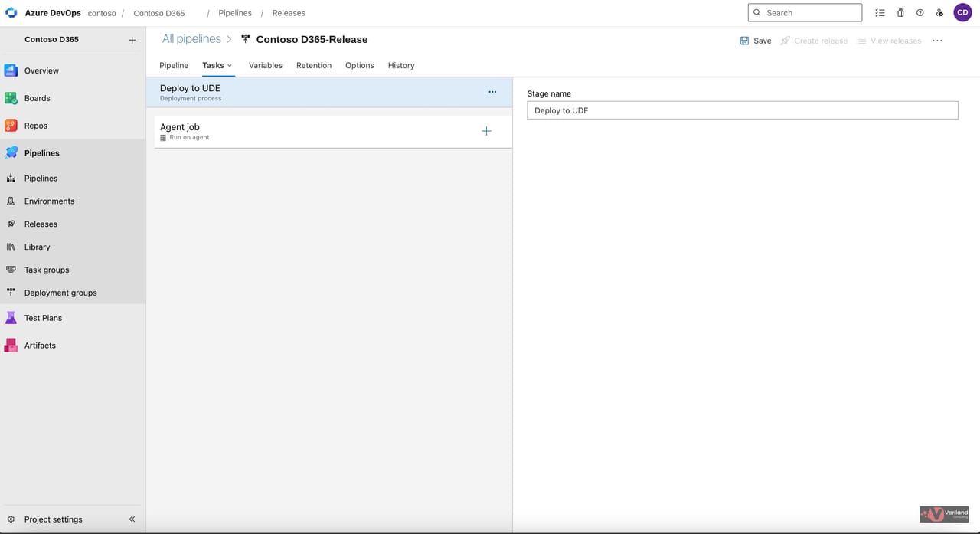Select the Tasks tab label
Screen dimensions: 980x534
(x=213, y=65)
